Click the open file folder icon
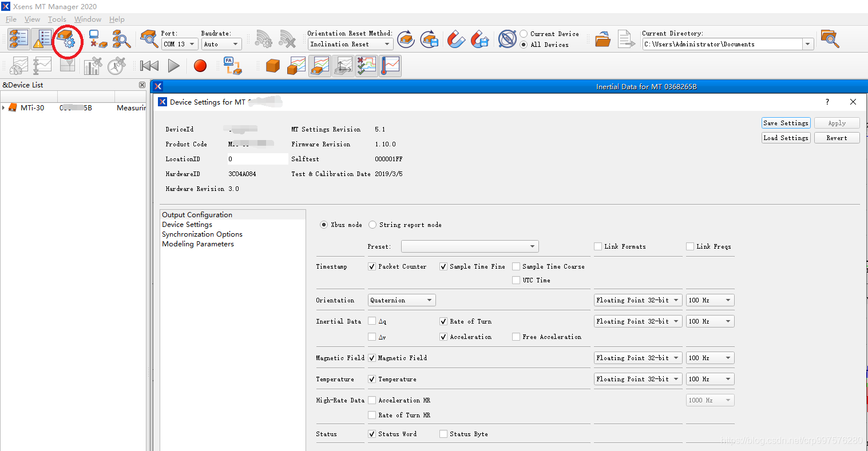Screen dimensions: 868x451 (603, 39)
